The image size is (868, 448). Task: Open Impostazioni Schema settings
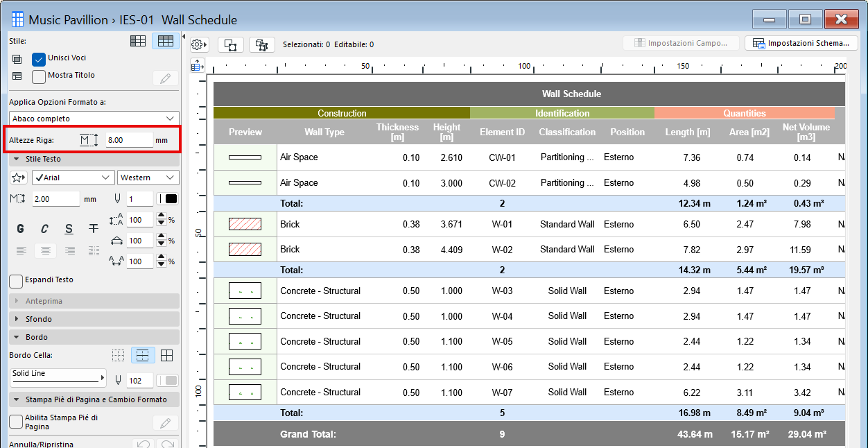click(801, 43)
